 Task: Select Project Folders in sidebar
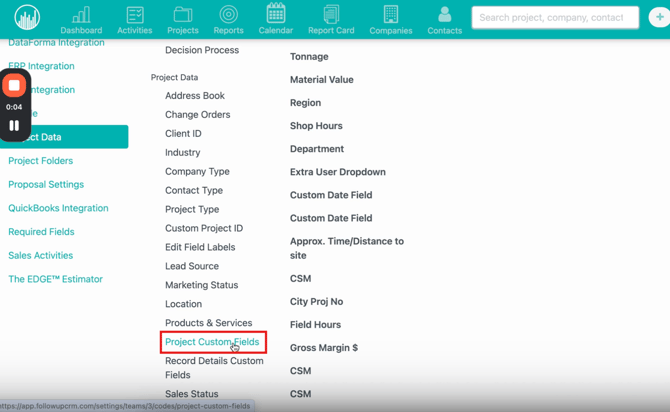click(x=41, y=161)
